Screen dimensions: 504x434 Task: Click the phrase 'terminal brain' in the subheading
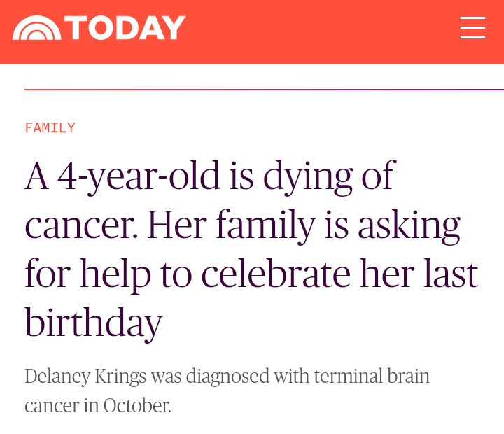pyautogui.click(x=372, y=377)
